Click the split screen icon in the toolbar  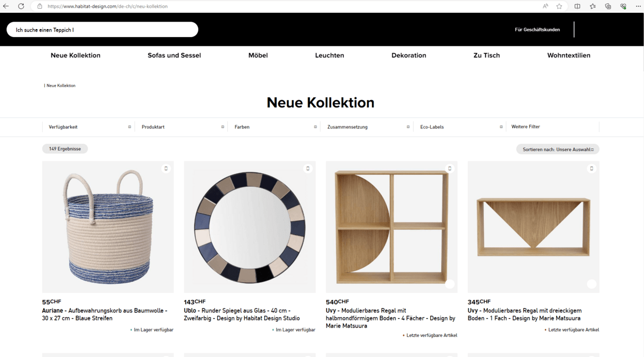click(577, 6)
